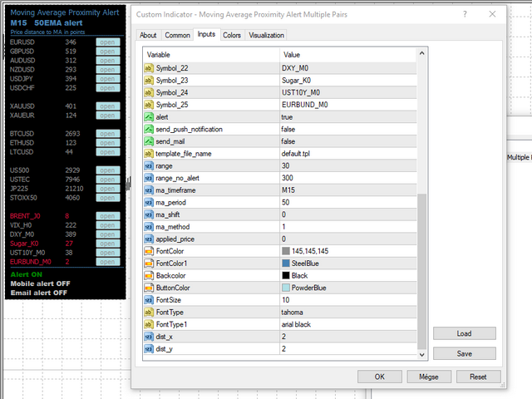
Task: Click the open button for EURBUND_M0
Action: point(108,262)
